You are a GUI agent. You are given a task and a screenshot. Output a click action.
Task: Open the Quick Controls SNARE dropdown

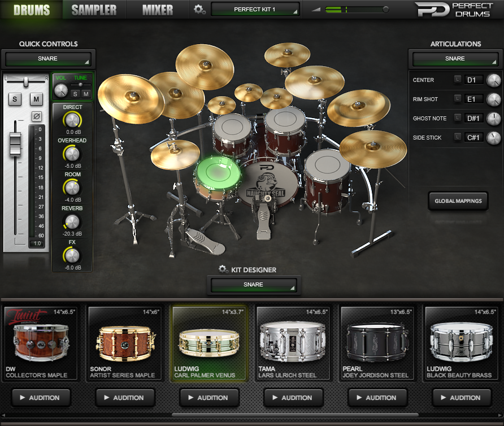[x=48, y=59]
